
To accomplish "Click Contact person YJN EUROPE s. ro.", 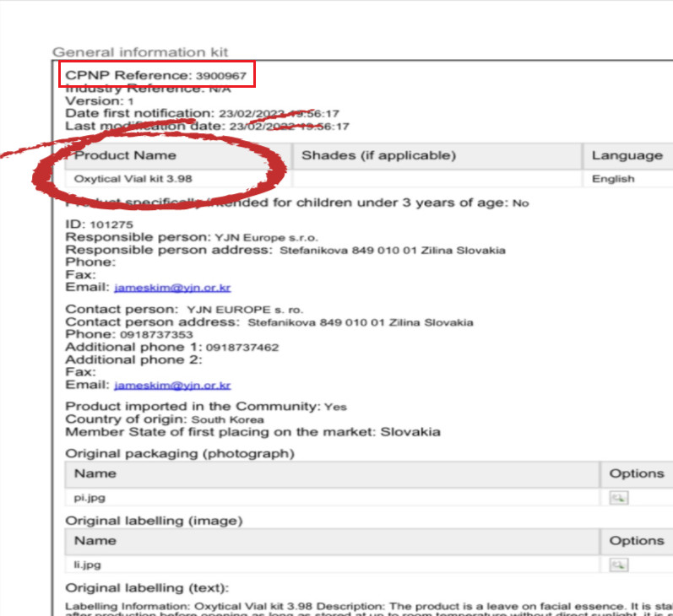I will pos(185,310).
